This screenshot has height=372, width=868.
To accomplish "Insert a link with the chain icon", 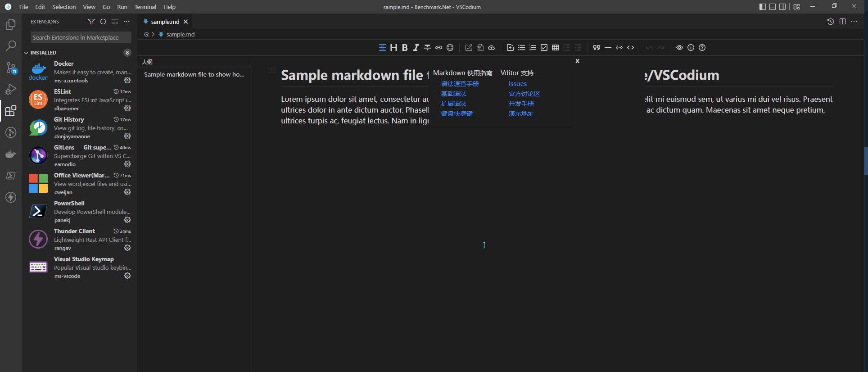I will 439,48.
